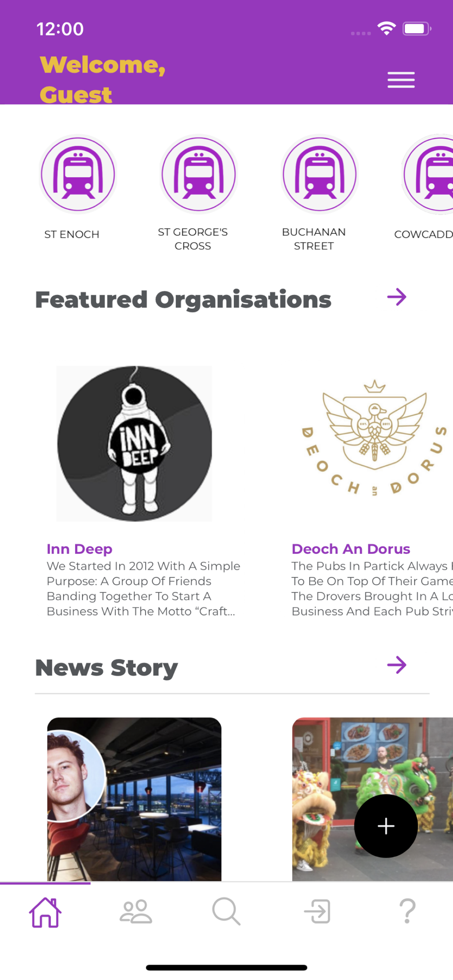Image resolution: width=453 pixels, height=980 pixels.
Task: Select the St Enoch station icon
Action: [x=78, y=174]
